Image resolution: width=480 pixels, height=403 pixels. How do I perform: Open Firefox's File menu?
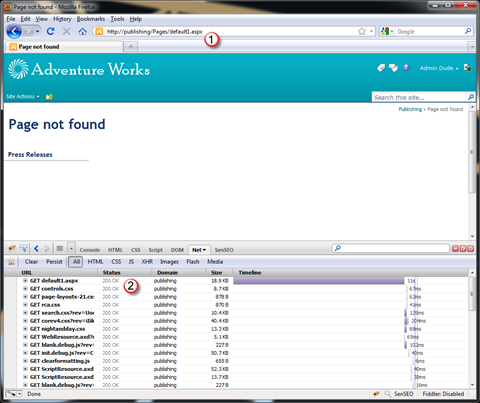coord(11,19)
